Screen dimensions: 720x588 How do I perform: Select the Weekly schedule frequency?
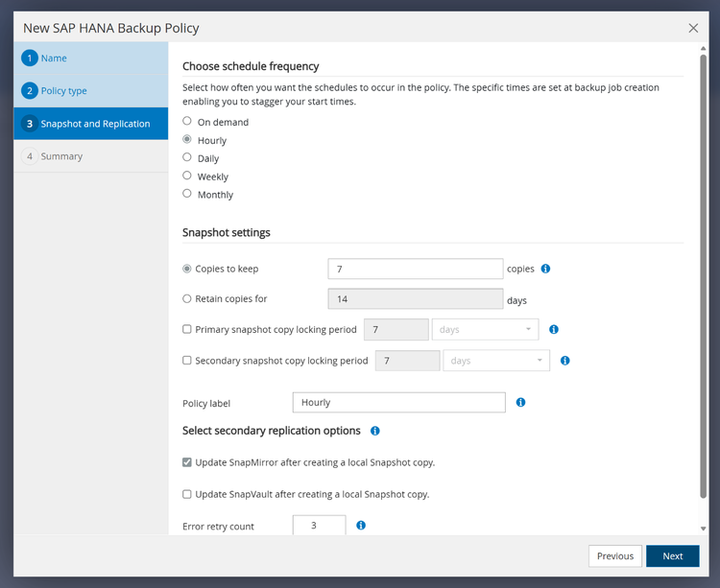point(187,176)
